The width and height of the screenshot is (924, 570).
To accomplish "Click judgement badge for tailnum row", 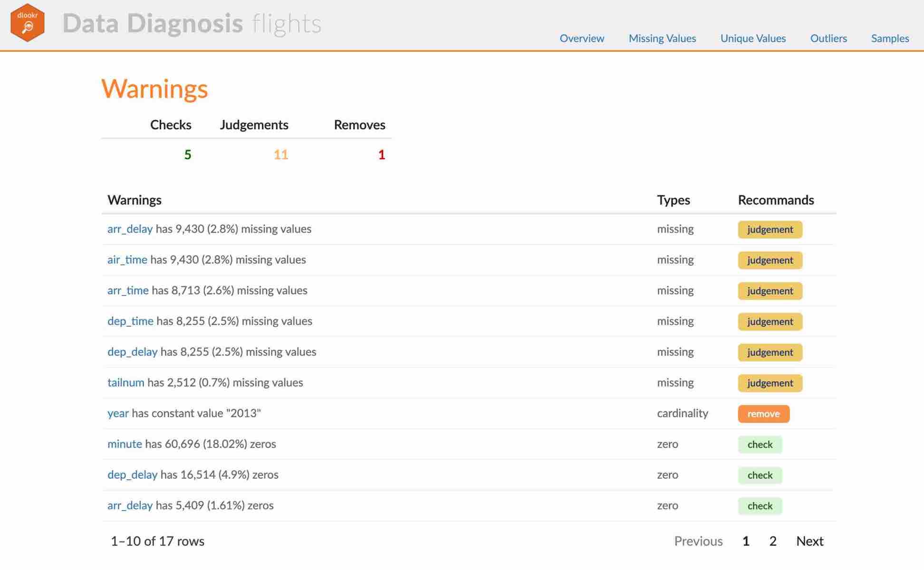I will tap(770, 383).
